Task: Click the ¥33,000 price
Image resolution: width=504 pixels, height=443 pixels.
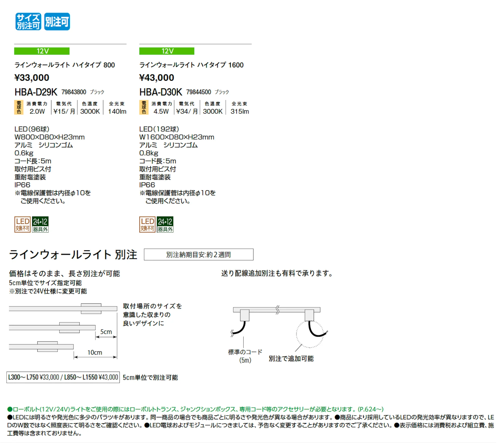Action: (32, 78)
